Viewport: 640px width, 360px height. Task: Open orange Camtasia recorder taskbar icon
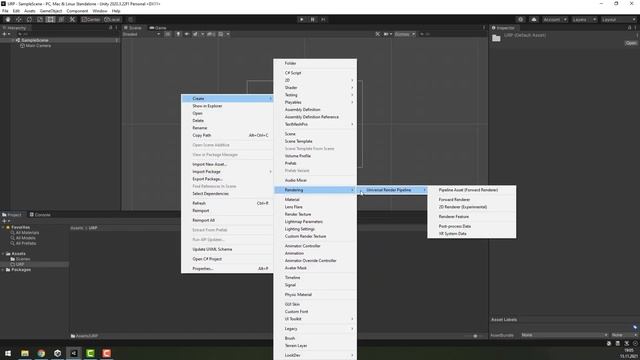(107, 353)
